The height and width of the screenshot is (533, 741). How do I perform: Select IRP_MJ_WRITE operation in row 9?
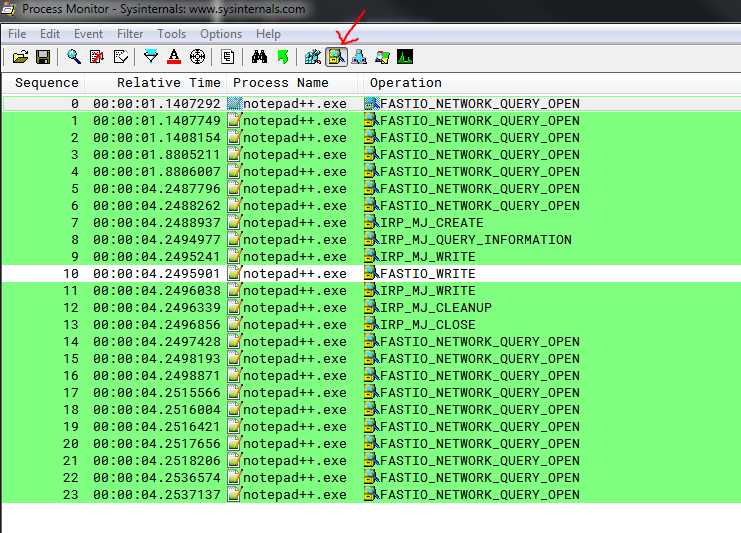point(428,257)
